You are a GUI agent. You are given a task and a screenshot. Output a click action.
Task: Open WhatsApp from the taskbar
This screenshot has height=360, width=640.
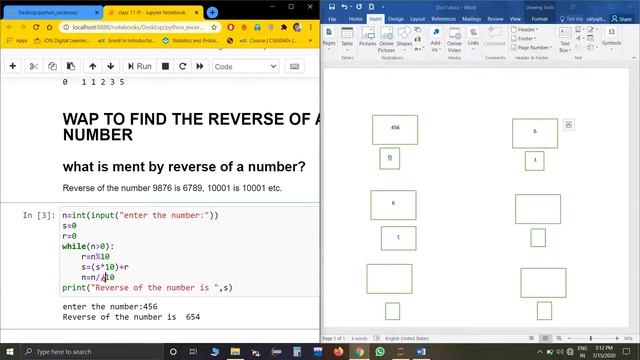click(x=380, y=351)
